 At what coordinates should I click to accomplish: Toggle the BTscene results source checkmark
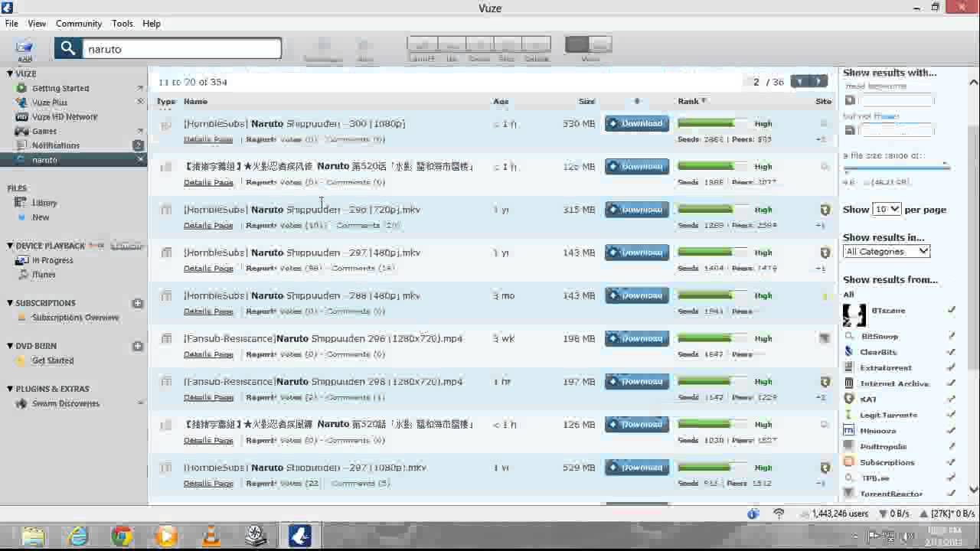(952, 311)
